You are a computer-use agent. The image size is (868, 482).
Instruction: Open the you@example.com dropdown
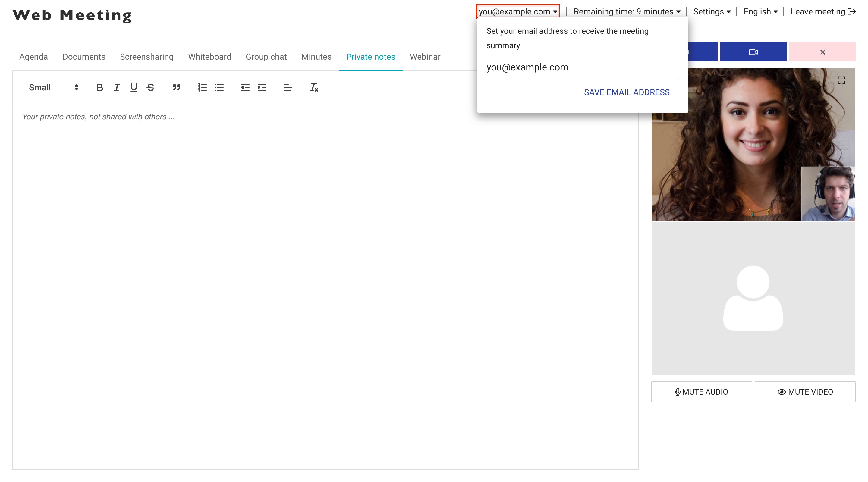point(518,12)
